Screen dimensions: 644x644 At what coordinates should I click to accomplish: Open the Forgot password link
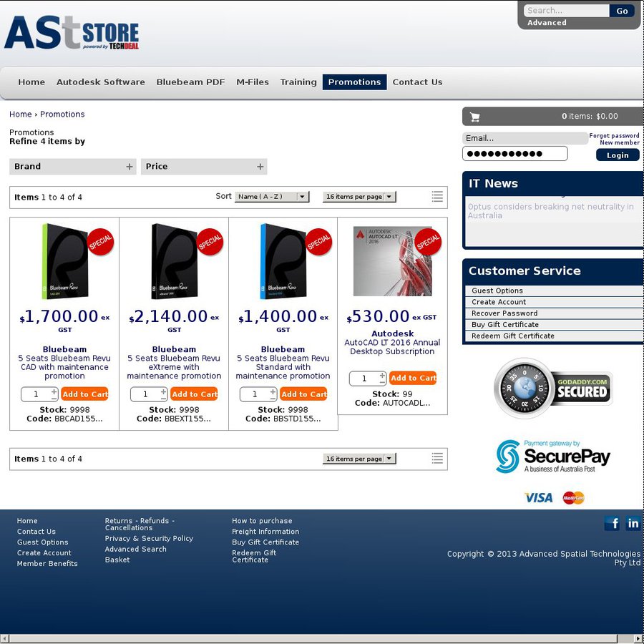614,135
